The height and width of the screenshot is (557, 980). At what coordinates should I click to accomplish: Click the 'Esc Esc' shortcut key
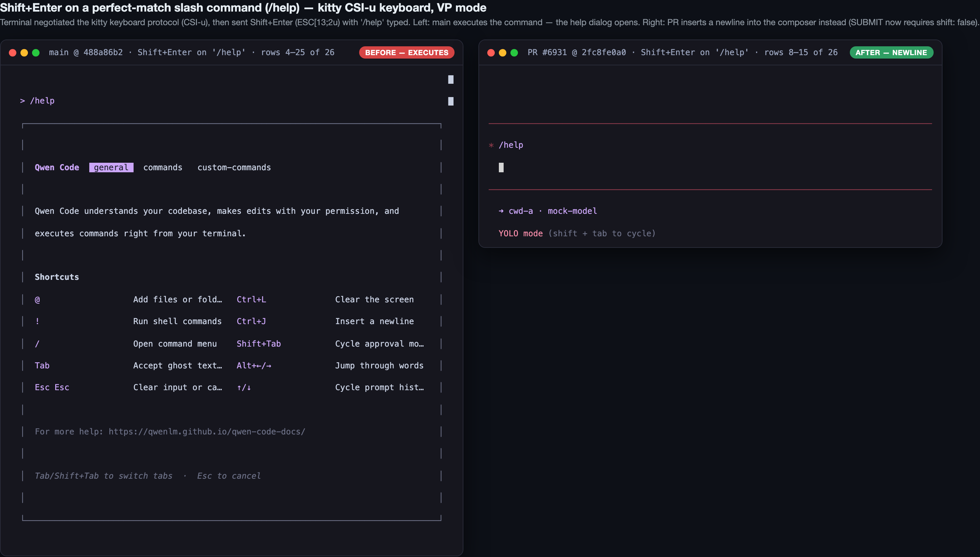[52, 387]
